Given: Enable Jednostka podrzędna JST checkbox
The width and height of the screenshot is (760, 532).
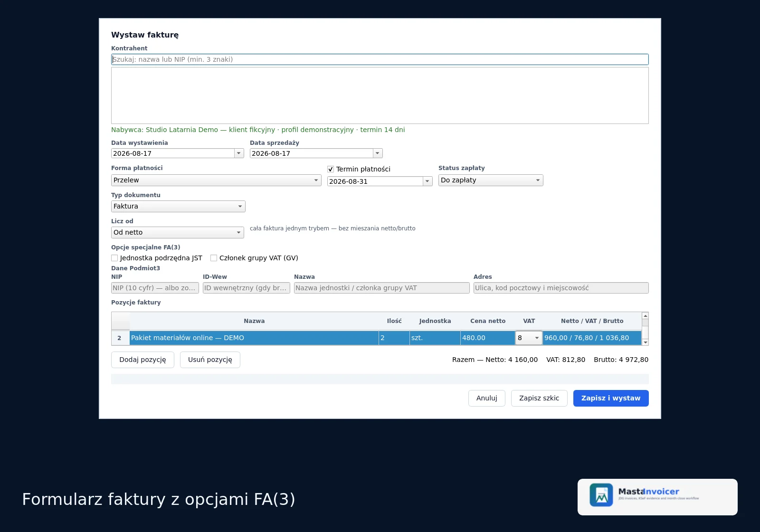Looking at the screenshot, I should pyautogui.click(x=114, y=258).
